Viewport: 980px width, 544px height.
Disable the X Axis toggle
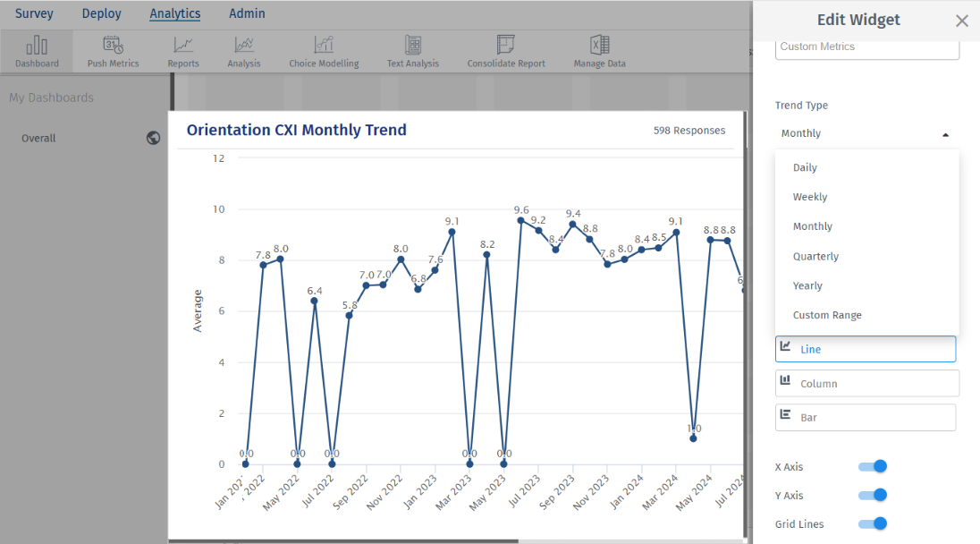[873, 466]
